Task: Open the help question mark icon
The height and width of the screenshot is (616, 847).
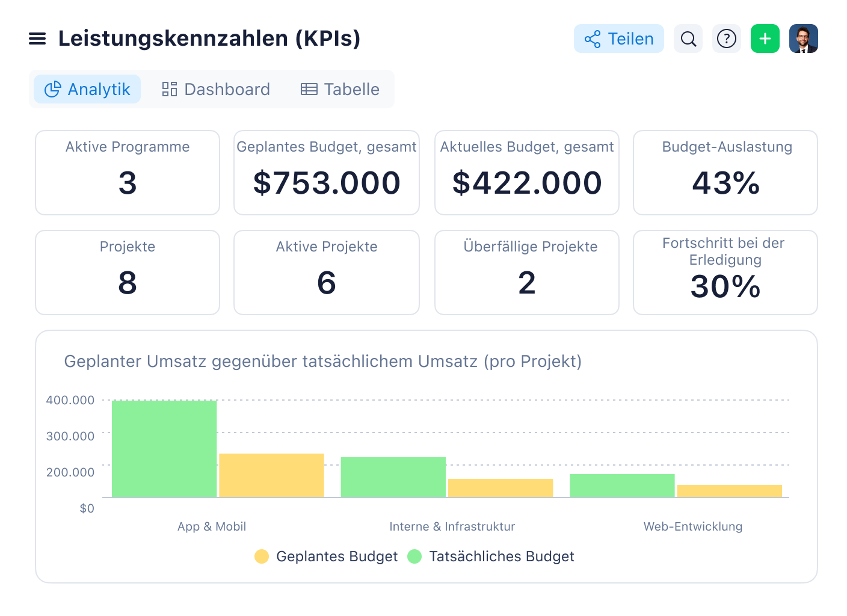Action: pyautogui.click(x=727, y=38)
